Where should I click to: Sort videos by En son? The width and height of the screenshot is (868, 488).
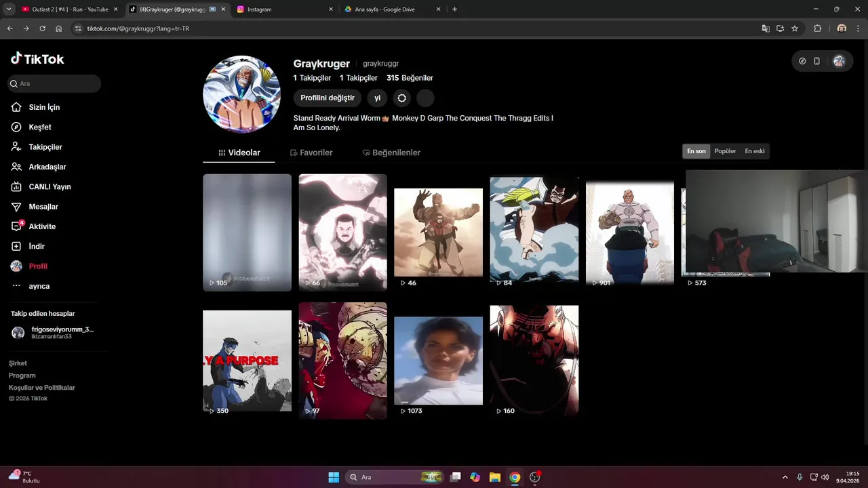click(x=696, y=151)
